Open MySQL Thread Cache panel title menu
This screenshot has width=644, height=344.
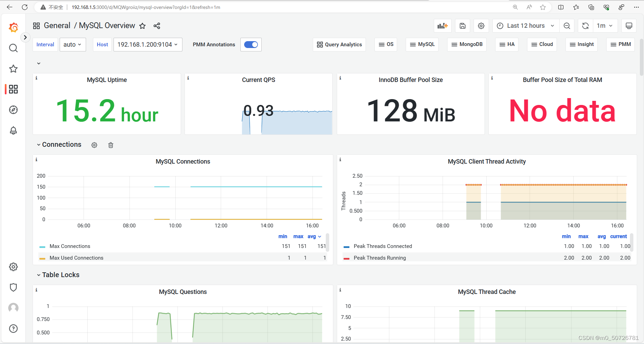[487, 292]
